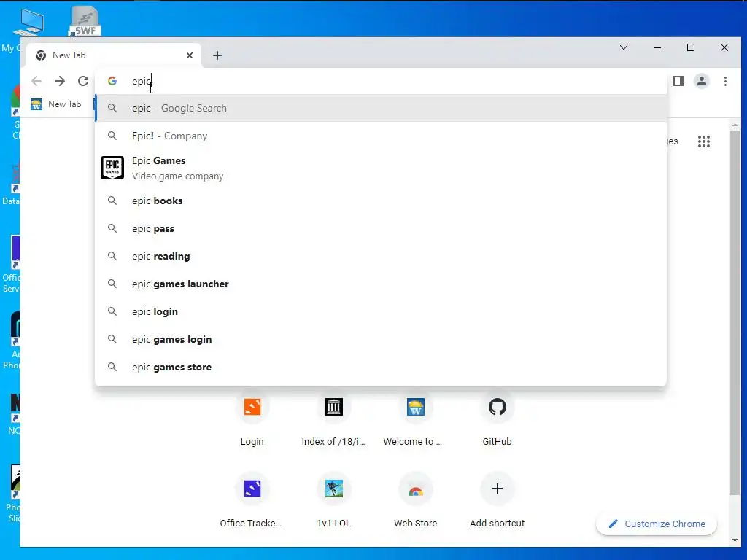
Task: Open the Index of /18/i... shortcut
Action: [x=333, y=418]
